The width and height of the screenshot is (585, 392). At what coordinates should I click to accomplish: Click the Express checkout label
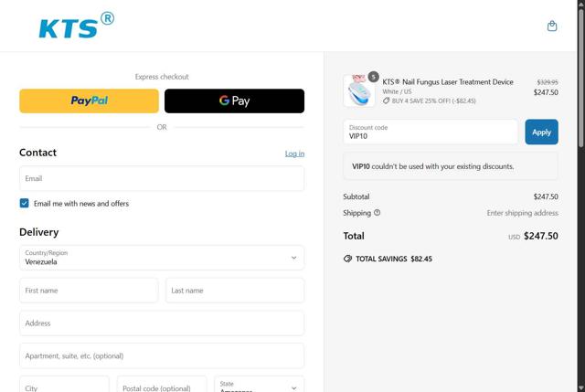click(x=162, y=77)
